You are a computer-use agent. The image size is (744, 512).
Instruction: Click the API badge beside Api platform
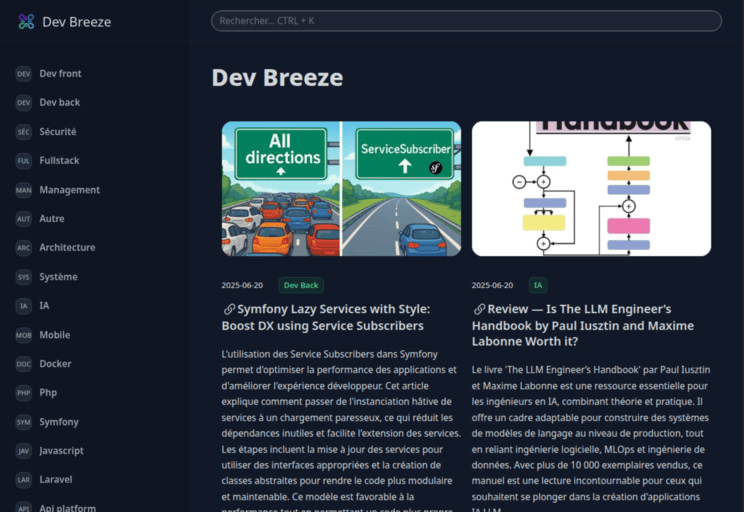tap(23, 507)
